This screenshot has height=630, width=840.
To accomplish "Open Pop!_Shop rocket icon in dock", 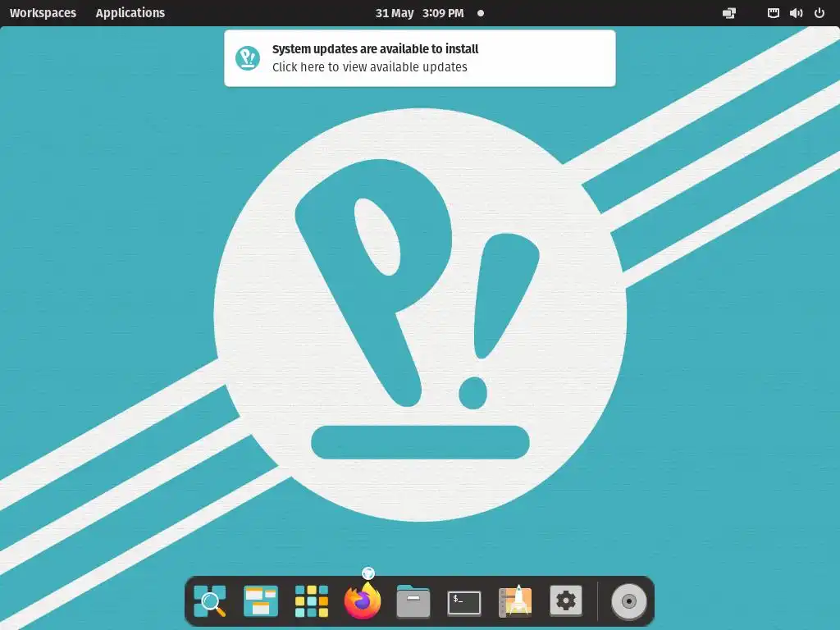I will point(515,601).
